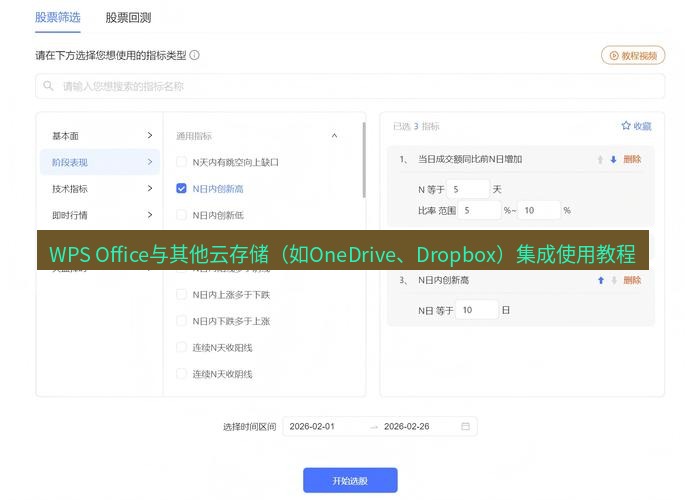Expand the 技术指标 chevron arrow
The width and height of the screenshot is (685, 500).
click(150, 188)
